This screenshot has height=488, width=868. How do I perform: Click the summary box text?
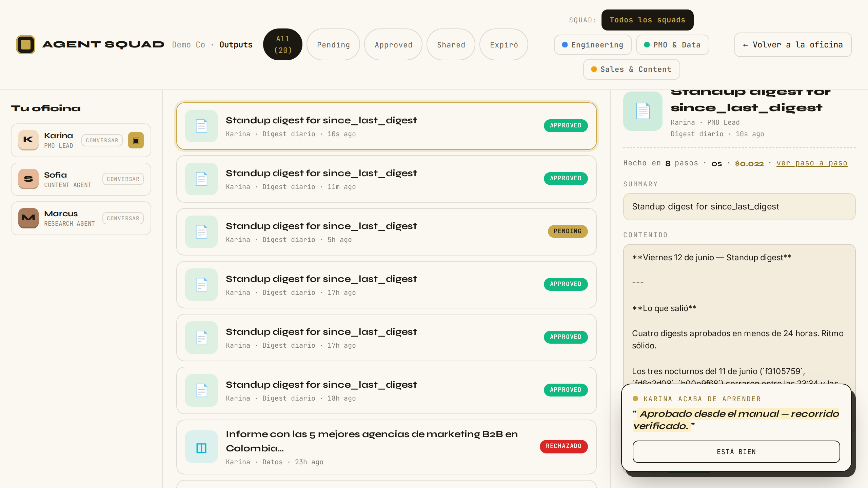tap(706, 206)
